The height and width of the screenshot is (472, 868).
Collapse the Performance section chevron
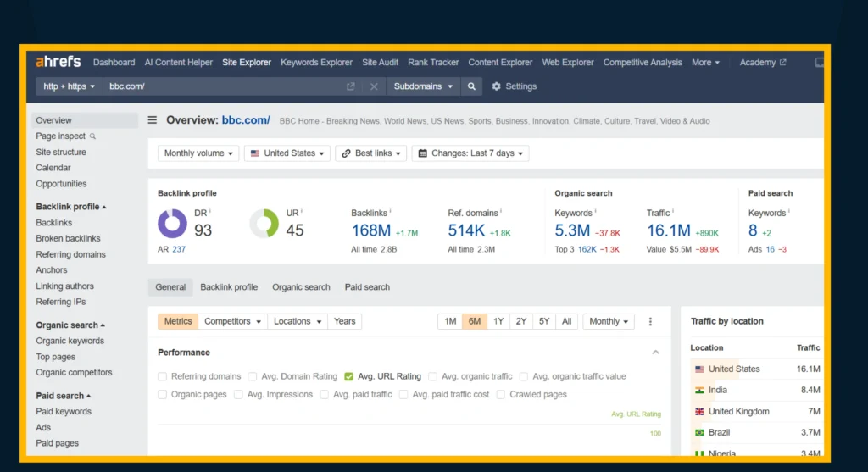point(655,353)
